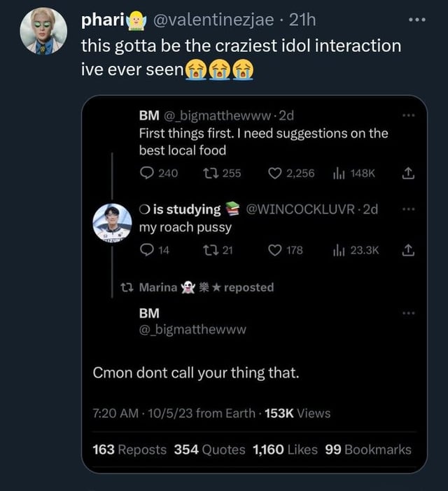The width and height of the screenshot is (448, 491).
Task: Open more options on BM's first tweet
Action: click(409, 115)
